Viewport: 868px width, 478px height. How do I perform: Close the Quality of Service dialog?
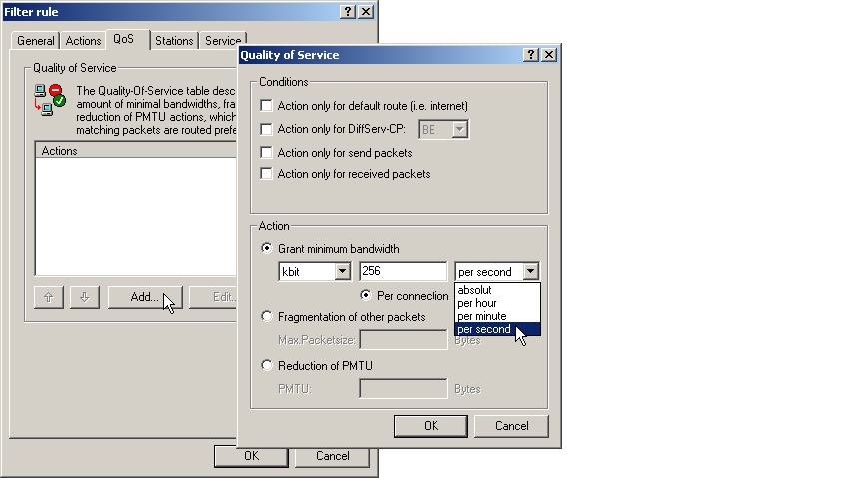point(549,55)
